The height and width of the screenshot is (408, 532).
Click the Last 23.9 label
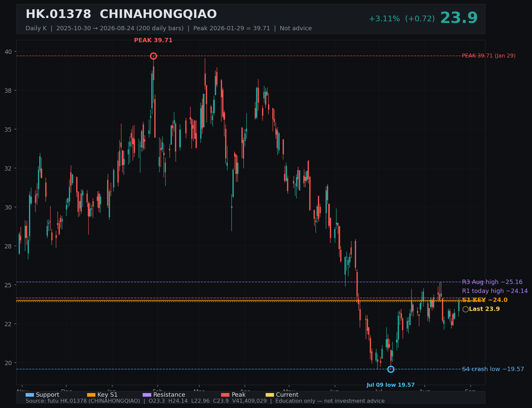tap(484, 309)
